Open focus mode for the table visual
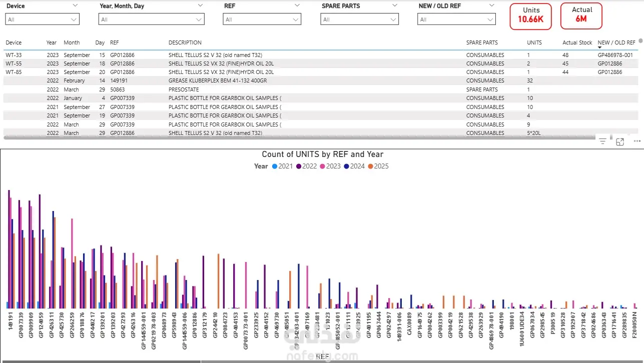Image resolution: width=644 pixels, height=363 pixels. 620,141
